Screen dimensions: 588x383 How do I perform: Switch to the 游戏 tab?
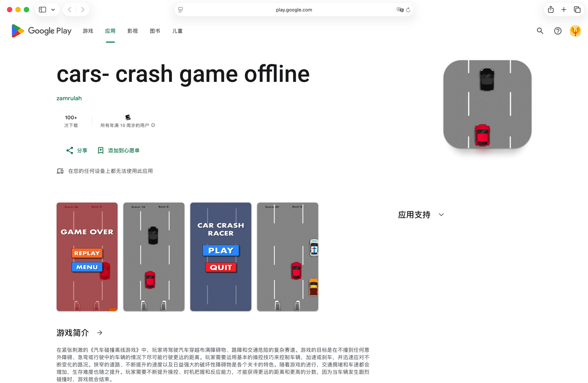tap(88, 31)
